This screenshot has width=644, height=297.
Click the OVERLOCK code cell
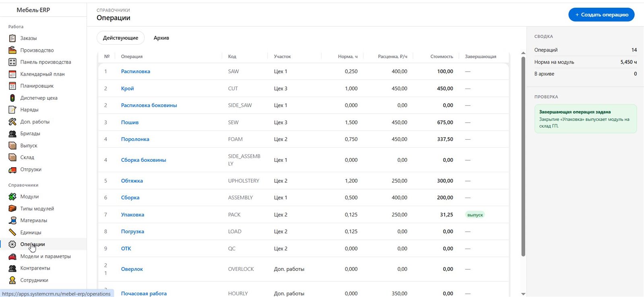tap(241, 269)
